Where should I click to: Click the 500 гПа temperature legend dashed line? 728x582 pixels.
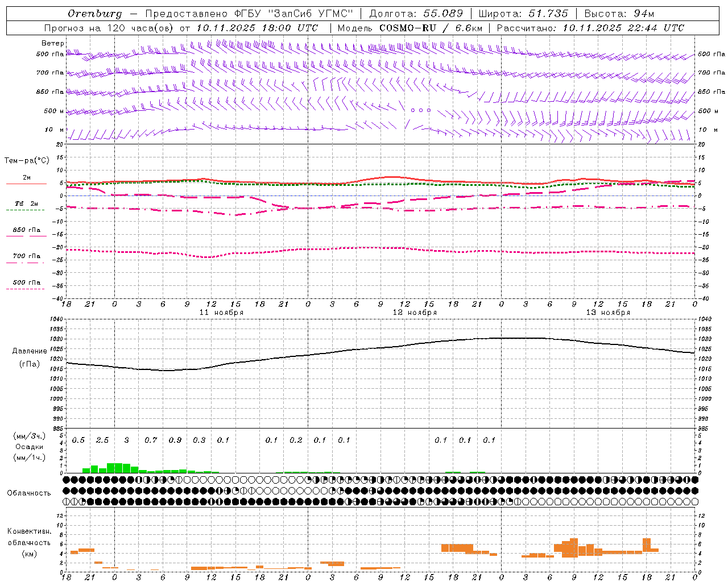25,289
